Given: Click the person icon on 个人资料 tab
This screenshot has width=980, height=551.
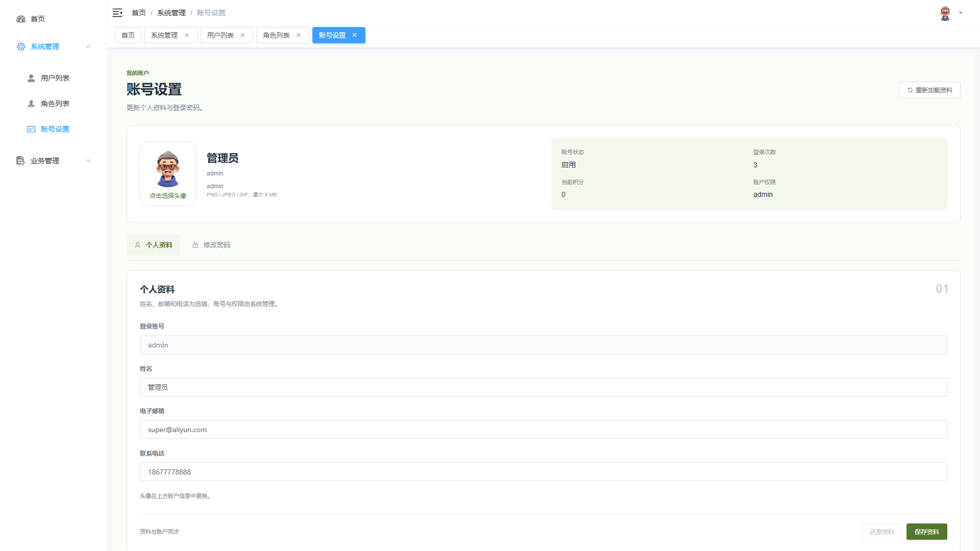Looking at the screenshot, I should [137, 245].
